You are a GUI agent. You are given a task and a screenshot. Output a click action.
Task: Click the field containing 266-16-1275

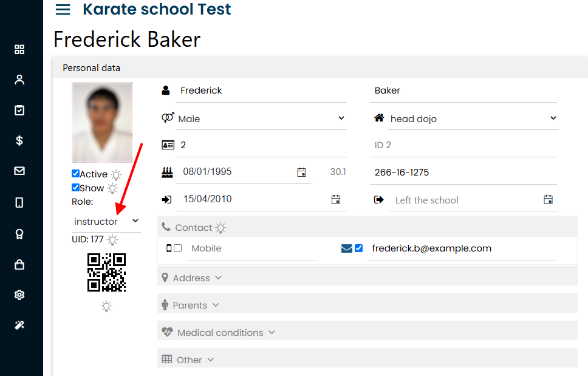tap(463, 173)
